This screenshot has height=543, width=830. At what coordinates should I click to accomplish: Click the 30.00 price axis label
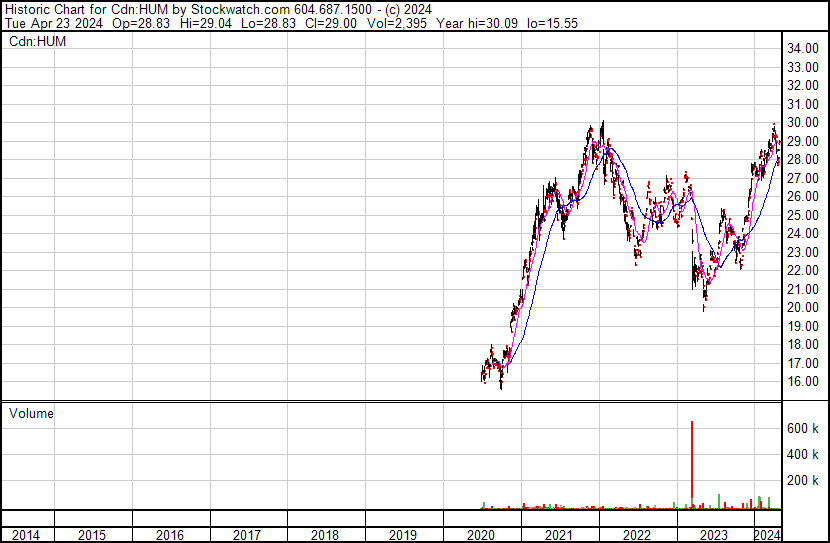803,122
